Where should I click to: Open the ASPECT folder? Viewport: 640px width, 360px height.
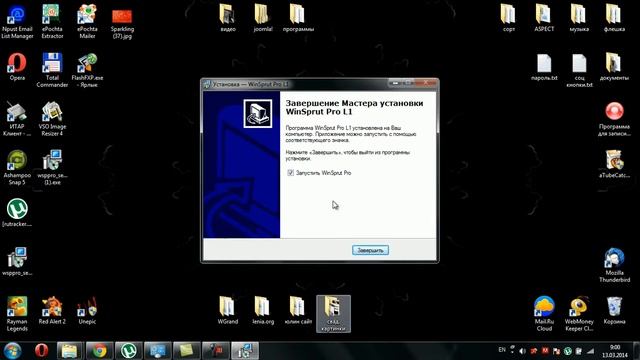point(544,18)
